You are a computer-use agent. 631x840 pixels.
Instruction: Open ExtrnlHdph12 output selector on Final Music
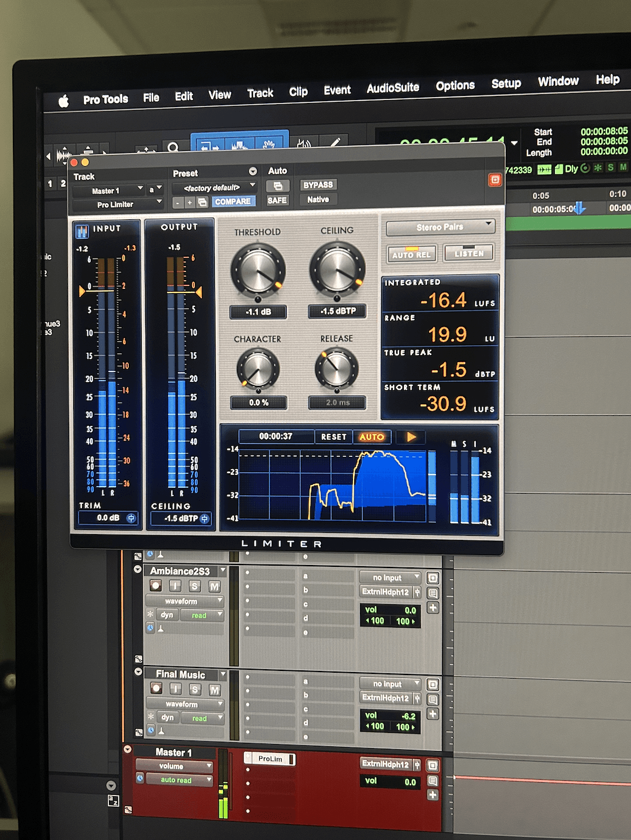point(386,698)
